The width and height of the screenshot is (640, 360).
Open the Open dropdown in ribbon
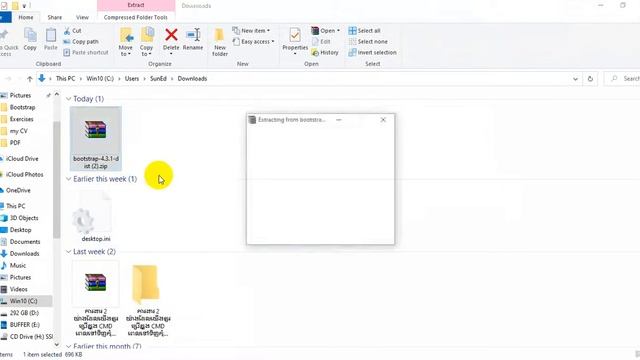(x=326, y=31)
